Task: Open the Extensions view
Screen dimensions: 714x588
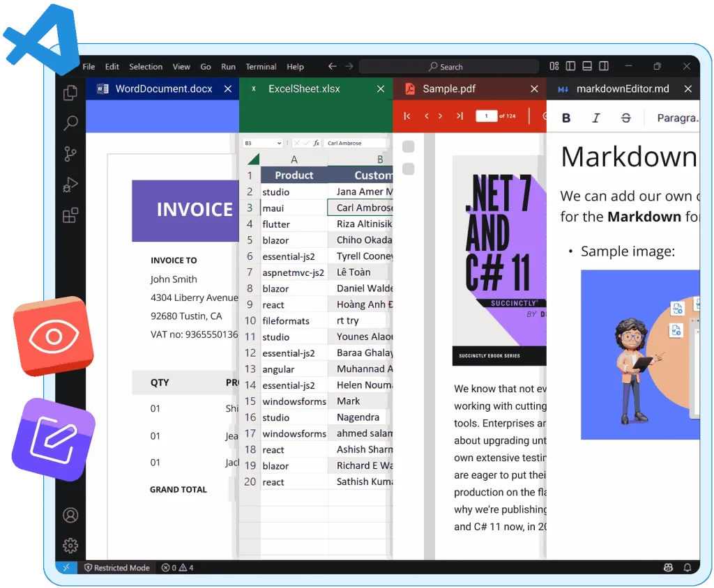Action: 70,215
